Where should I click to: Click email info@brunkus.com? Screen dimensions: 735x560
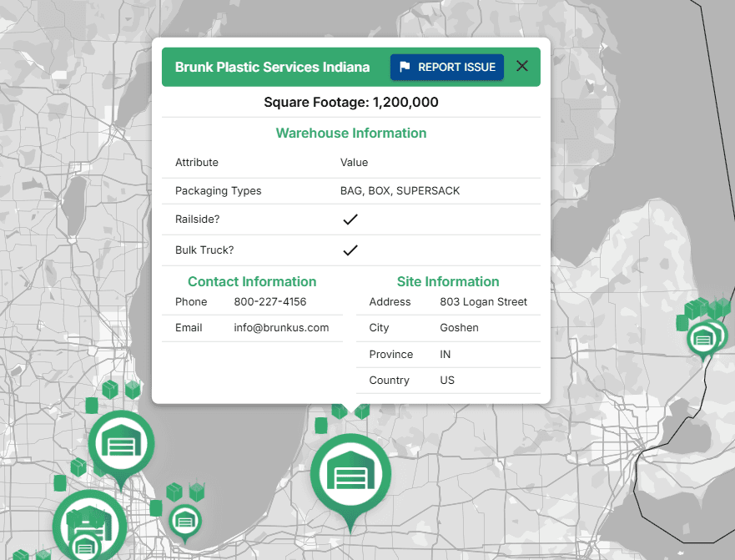click(281, 328)
